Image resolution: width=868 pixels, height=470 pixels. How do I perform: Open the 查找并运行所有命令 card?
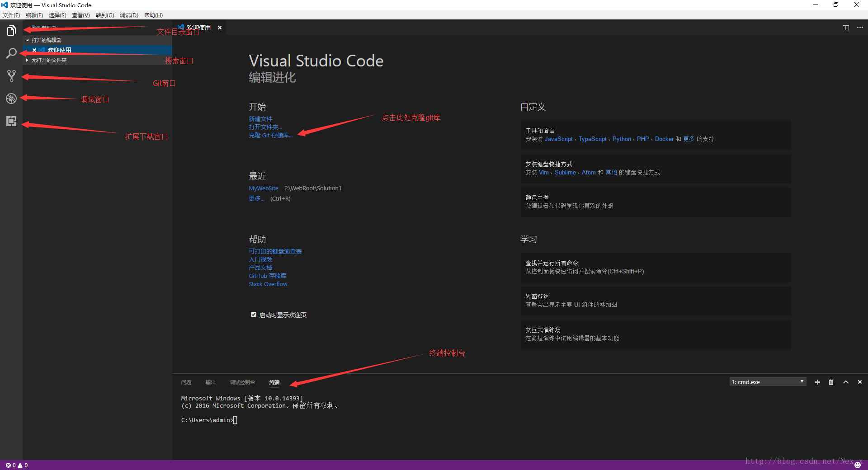pyautogui.click(x=656, y=268)
